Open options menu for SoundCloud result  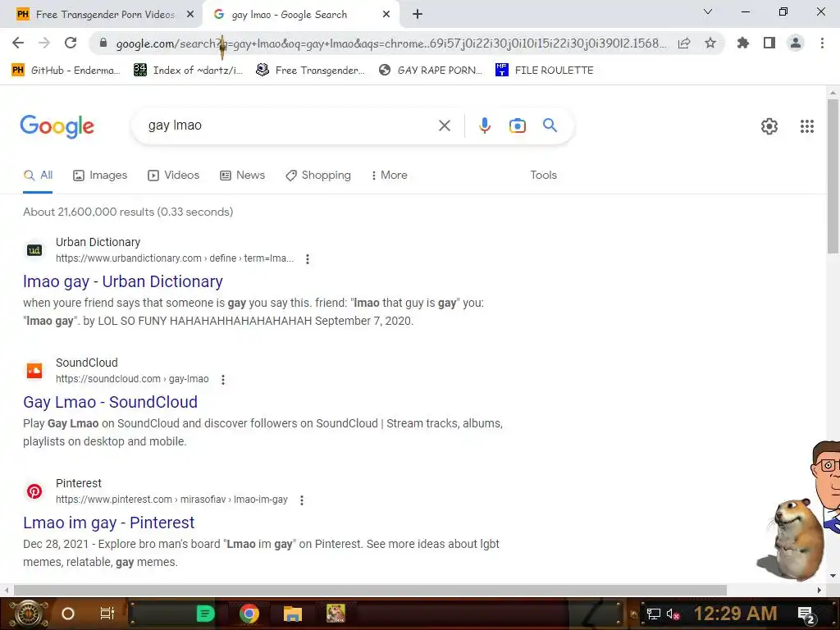pyautogui.click(x=223, y=380)
